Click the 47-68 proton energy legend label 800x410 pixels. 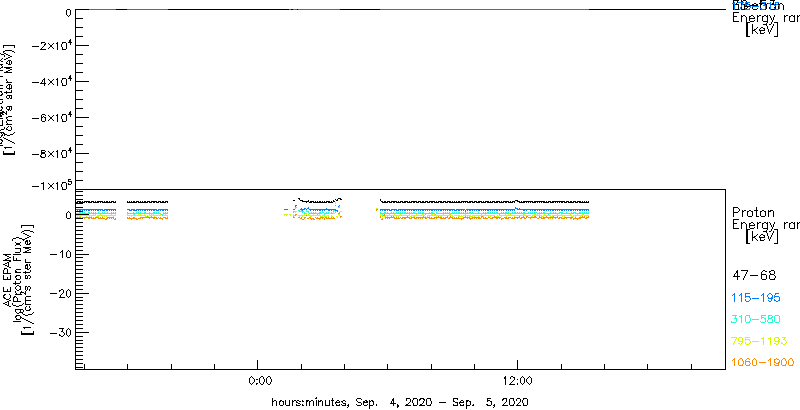pyautogui.click(x=754, y=276)
